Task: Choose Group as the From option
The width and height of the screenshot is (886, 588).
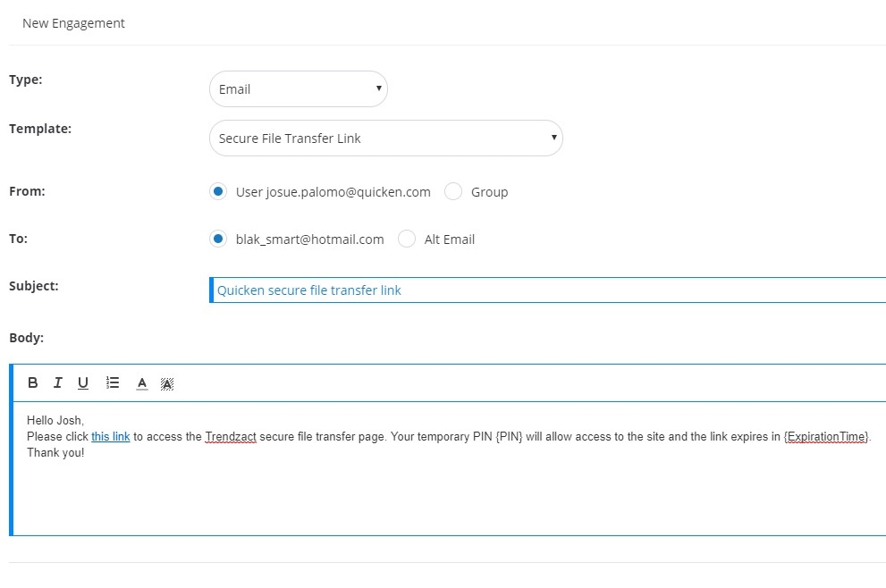Action: 453,191
